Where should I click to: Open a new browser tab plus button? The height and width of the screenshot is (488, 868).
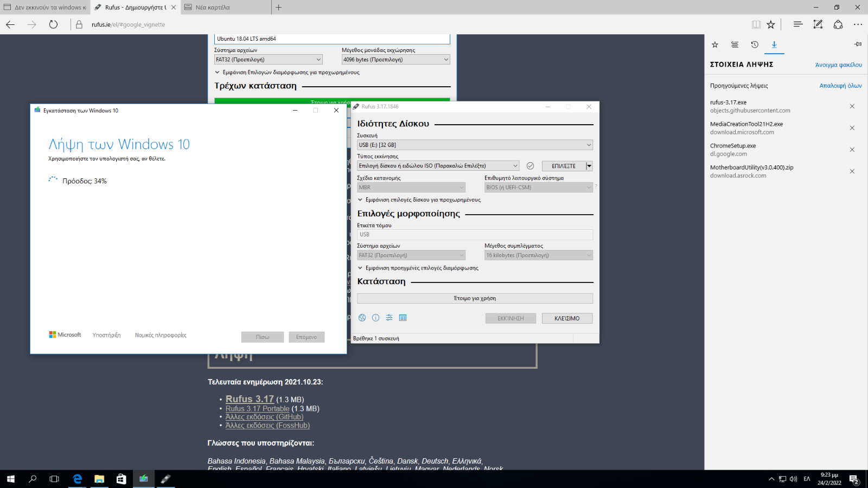click(x=278, y=8)
